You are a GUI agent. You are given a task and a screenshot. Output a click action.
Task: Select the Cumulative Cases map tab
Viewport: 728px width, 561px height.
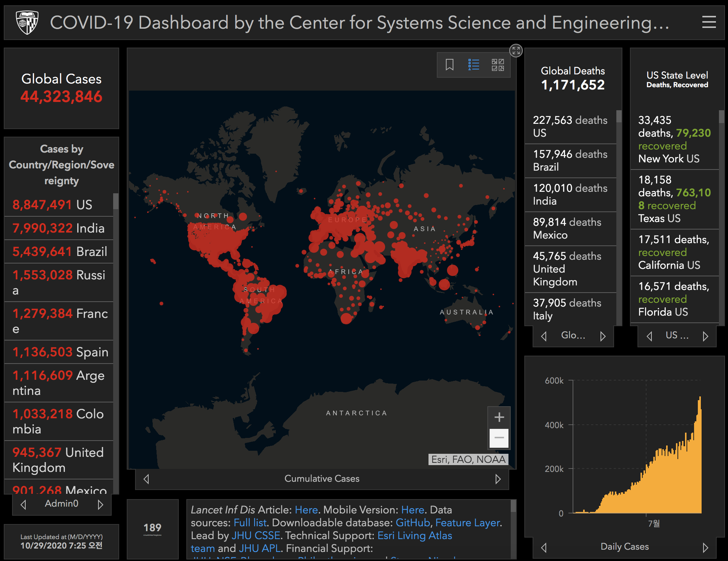pyautogui.click(x=322, y=479)
